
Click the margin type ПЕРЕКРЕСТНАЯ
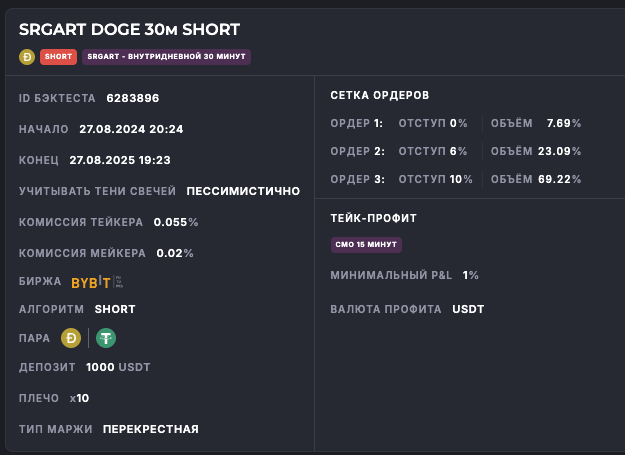(x=151, y=429)
